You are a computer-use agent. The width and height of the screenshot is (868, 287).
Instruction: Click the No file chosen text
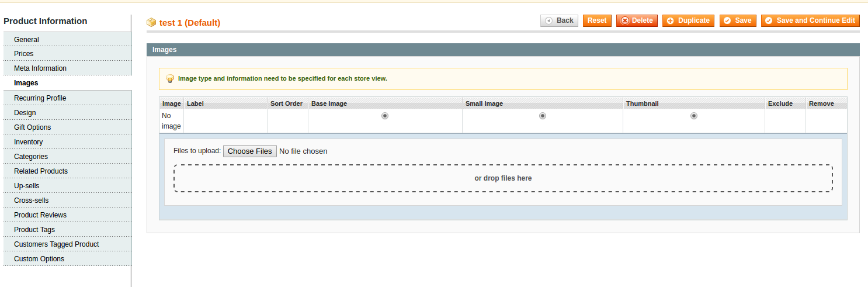click(x=303, y=151)
